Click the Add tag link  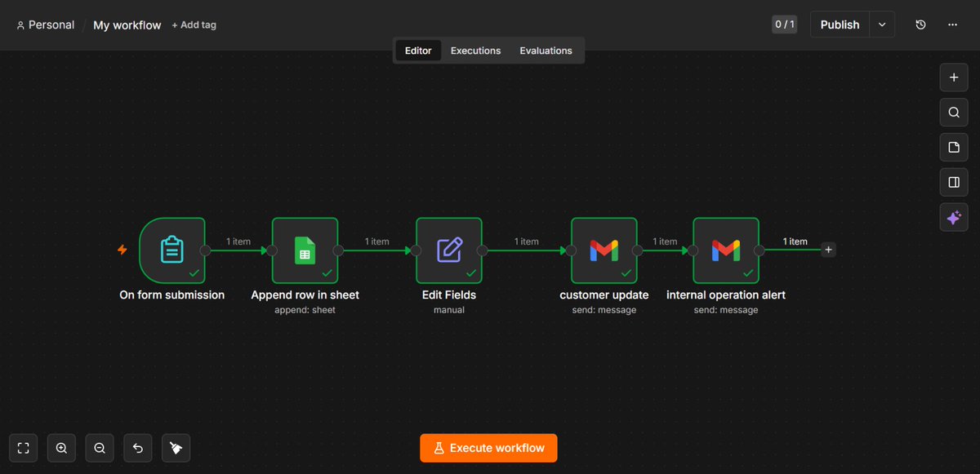(x=194, y=24)
